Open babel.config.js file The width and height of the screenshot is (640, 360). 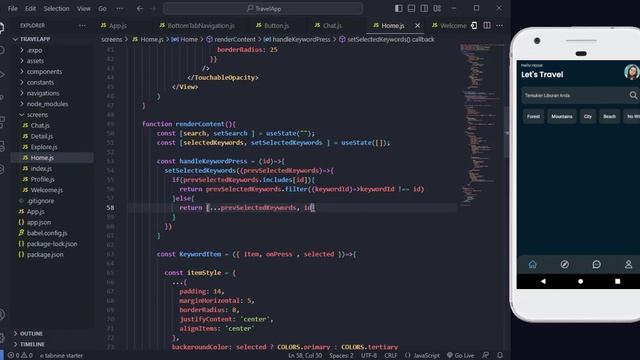(x=52, y=233)
